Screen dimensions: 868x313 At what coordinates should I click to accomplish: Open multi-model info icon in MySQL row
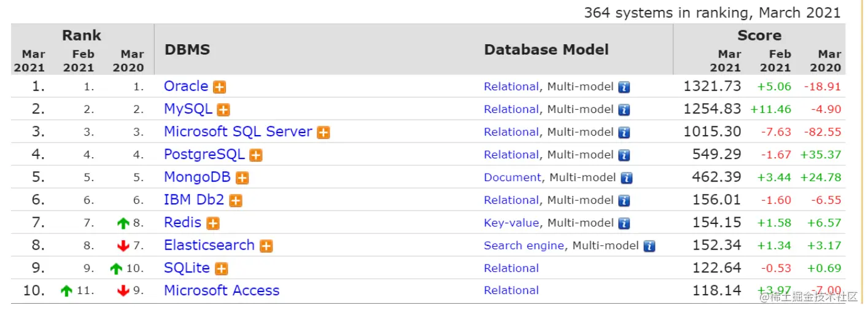pos(624,110)
